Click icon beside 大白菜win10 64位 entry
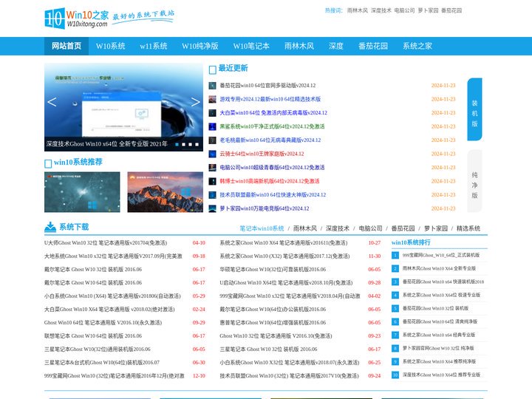 tap(212, 112)
